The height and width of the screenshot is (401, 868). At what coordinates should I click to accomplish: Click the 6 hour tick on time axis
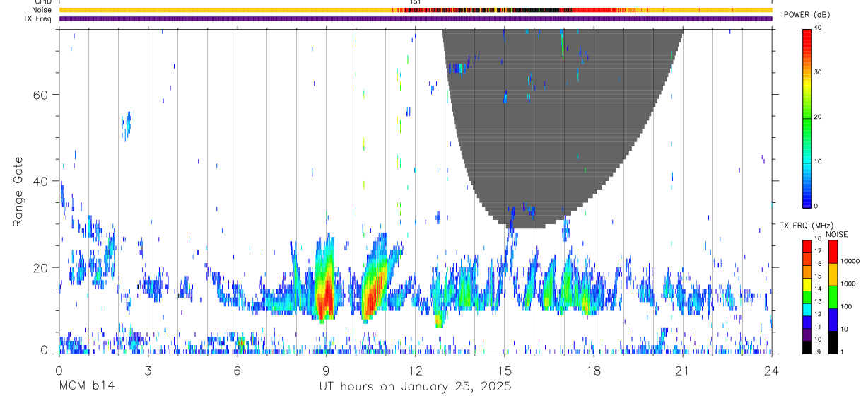coord(237,371)
